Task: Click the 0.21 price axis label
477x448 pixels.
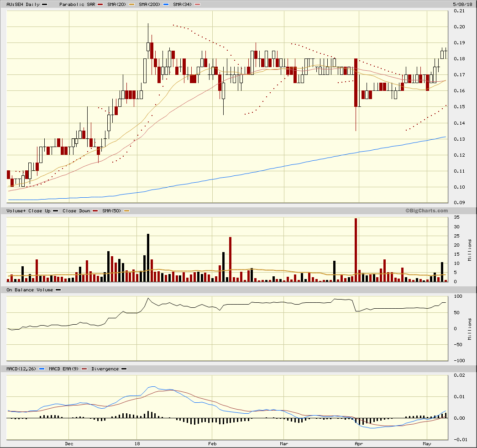Action: pos(459,11)
